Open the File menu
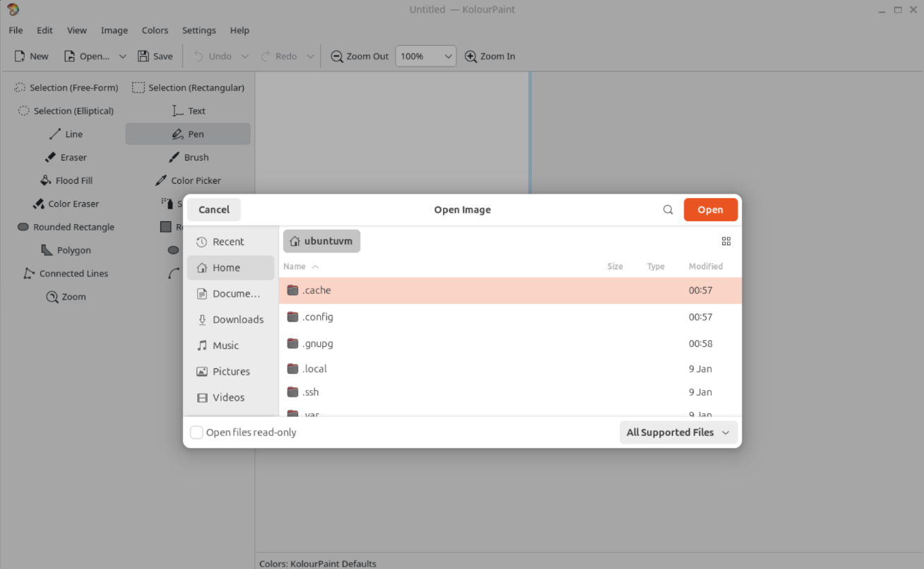Viewport: 924px width, 569px height. pos(16,30)
